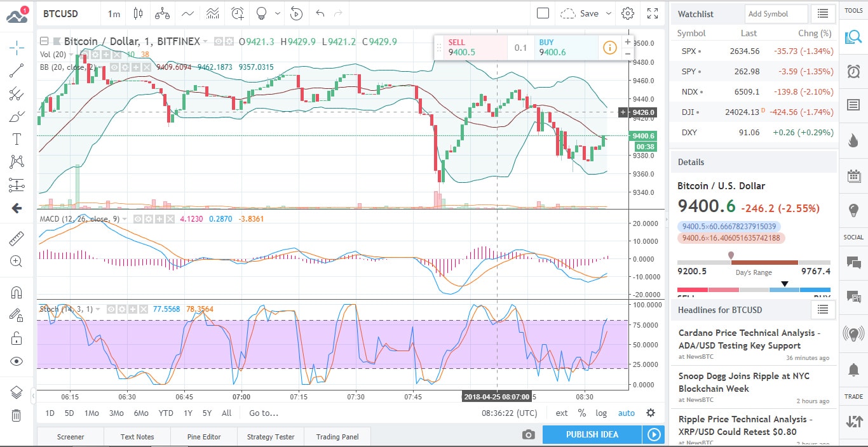Expand the ideas lightbulb dropdown arrow
868x447 pixels.
point(278,13)
